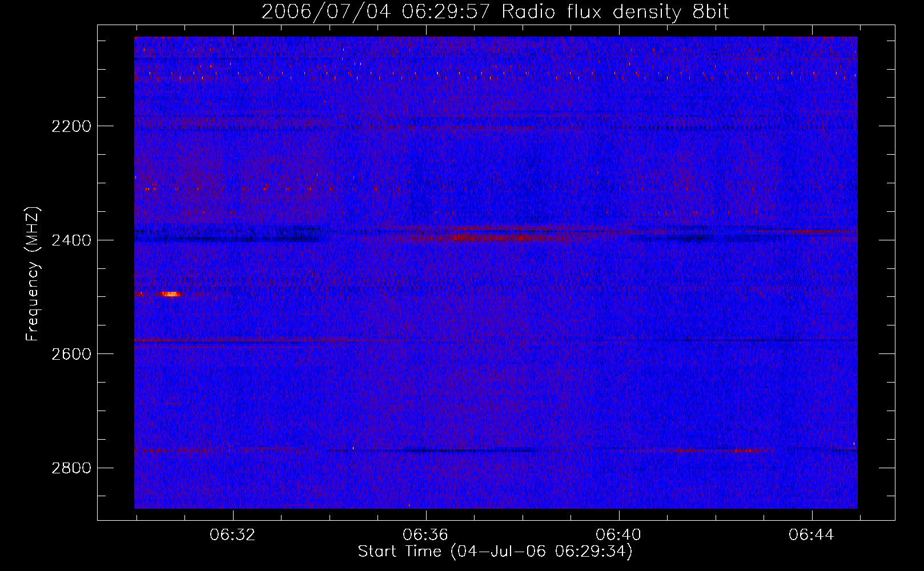Viewport: 924px width, 571px height.
Task: Click the 2600 frequency tick label
Action: [71, 354]
